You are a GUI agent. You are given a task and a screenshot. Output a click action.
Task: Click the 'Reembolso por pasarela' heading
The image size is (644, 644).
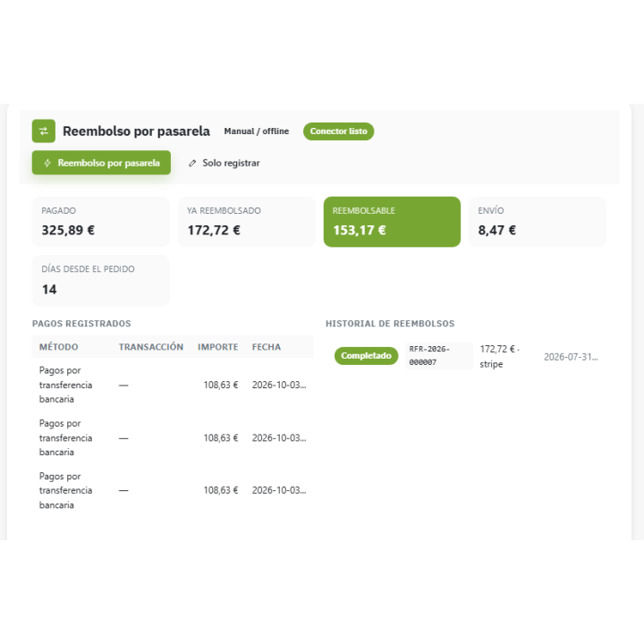tap(136, 131)
